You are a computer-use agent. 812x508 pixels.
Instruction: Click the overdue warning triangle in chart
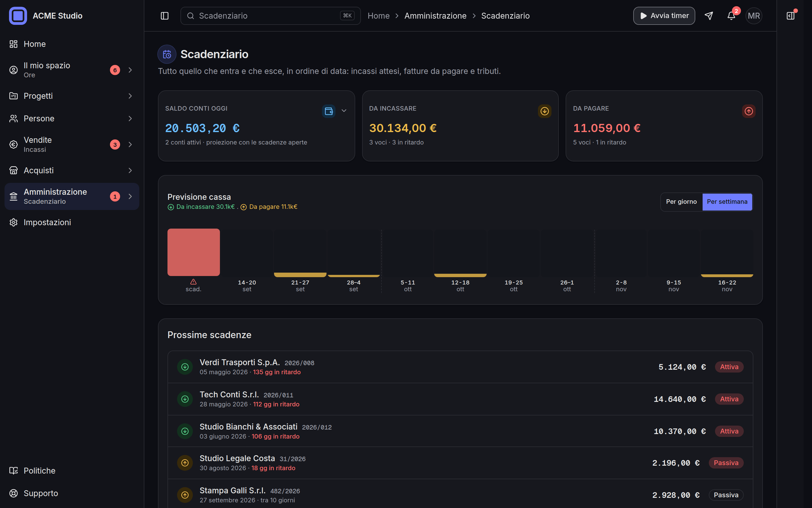point(193,282)
